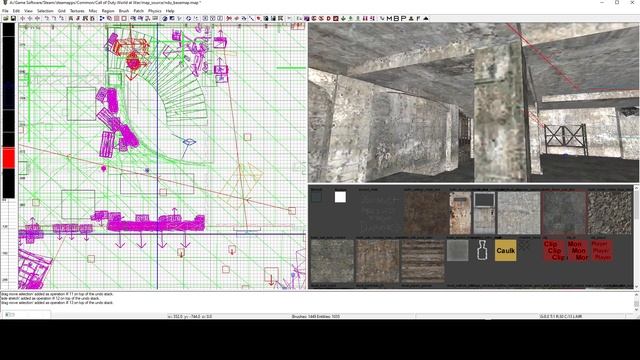Open the Help menu

pyautogui.click(x=170, y=11)
